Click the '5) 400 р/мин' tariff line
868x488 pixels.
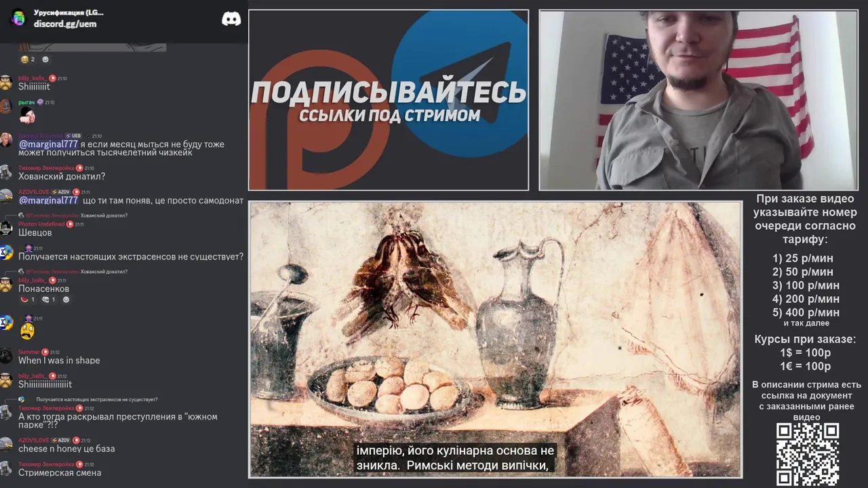[806, 312]
